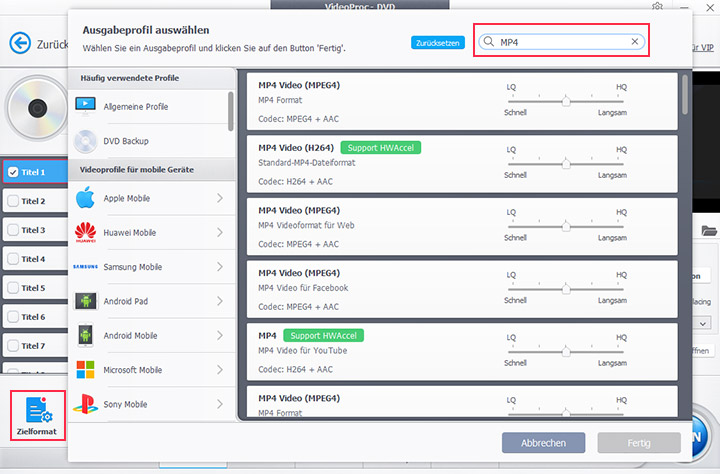Click the Huawei logo icon

point(85,232)
